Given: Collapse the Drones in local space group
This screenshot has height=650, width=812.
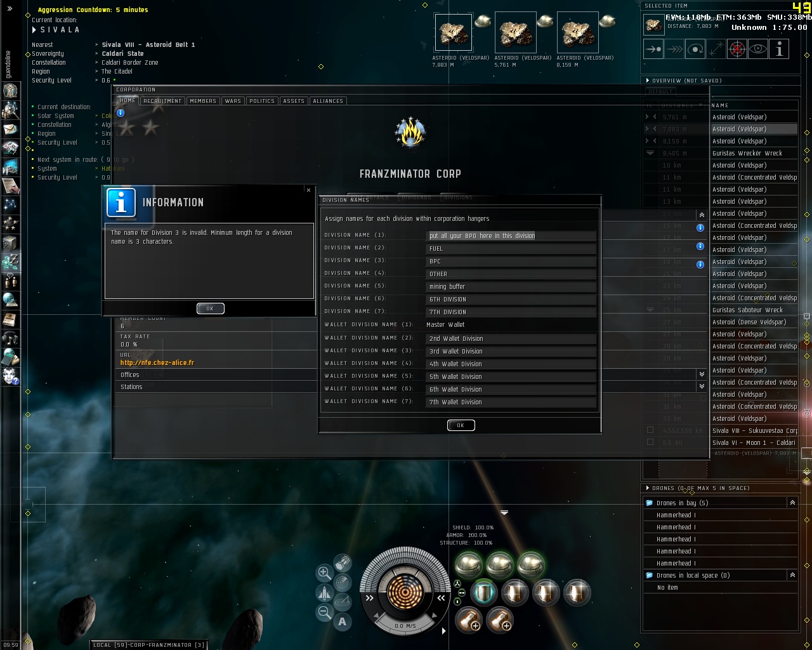Looking at the screenshot, I should pos(792,575).
